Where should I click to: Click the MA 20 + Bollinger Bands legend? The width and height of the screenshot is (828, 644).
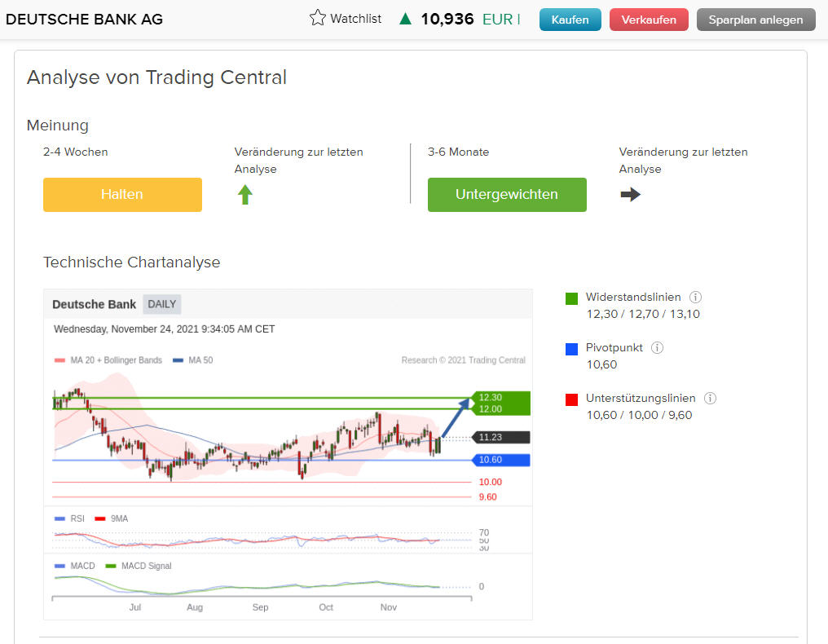(x=108, y=360)
